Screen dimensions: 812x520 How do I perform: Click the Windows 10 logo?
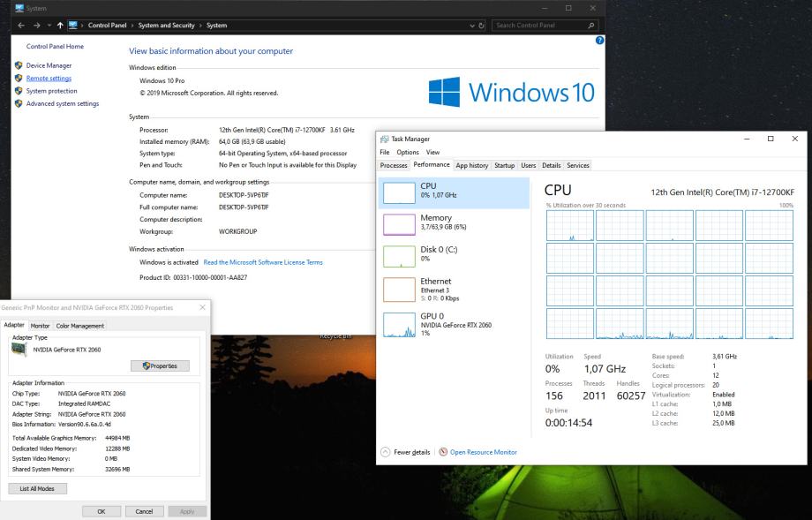coord(511,92)
